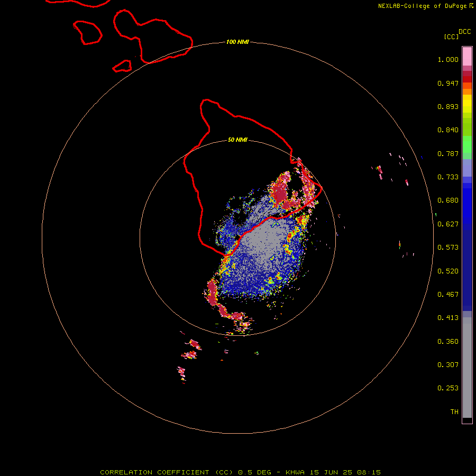476x476 pixels.
Task: Pick the large gray segment of color bar
Action: [x=467, y=368]
